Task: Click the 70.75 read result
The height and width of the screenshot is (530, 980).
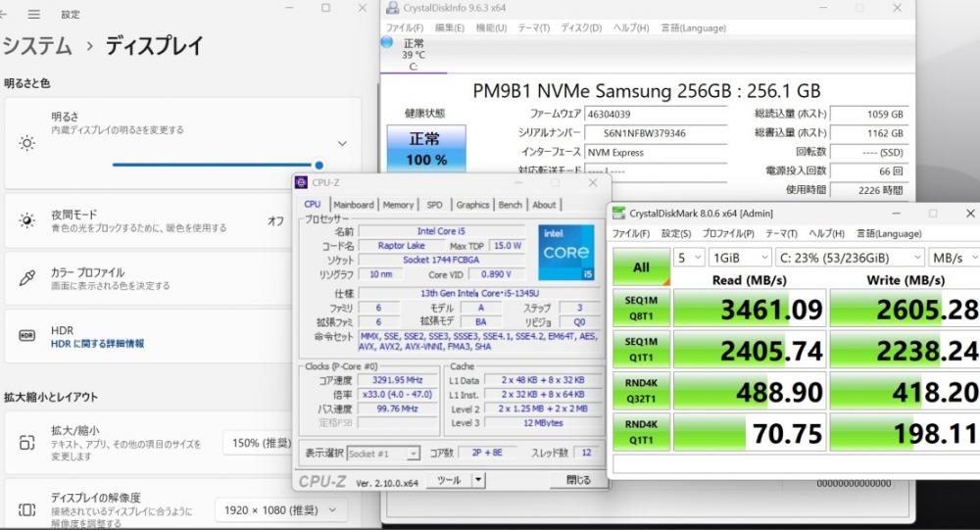Action: click(750, 432)
